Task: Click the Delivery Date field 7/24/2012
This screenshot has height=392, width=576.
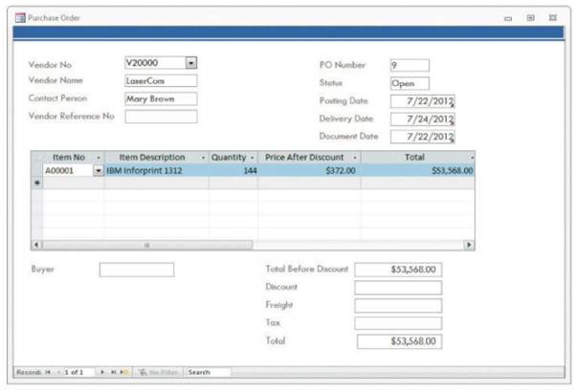Action: click(x=423, y=119)
